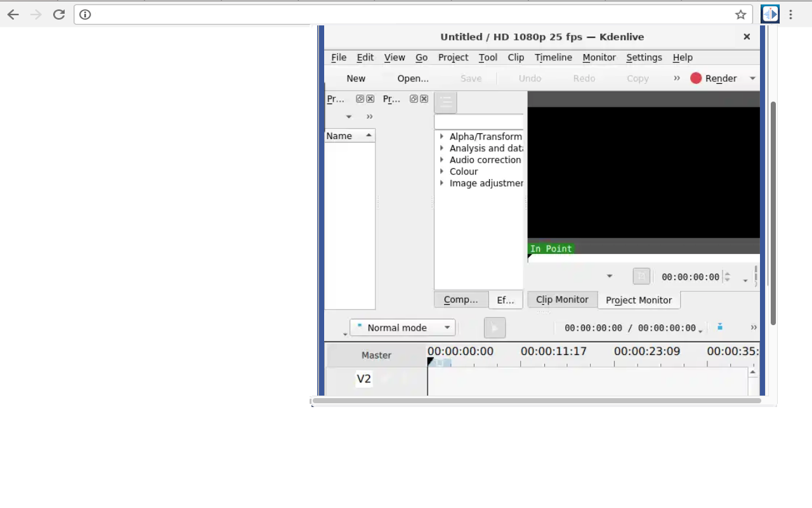This screenshot has height=508, width=812.
Task: Click the page vertical scrollbar
Action: point(773,213)
